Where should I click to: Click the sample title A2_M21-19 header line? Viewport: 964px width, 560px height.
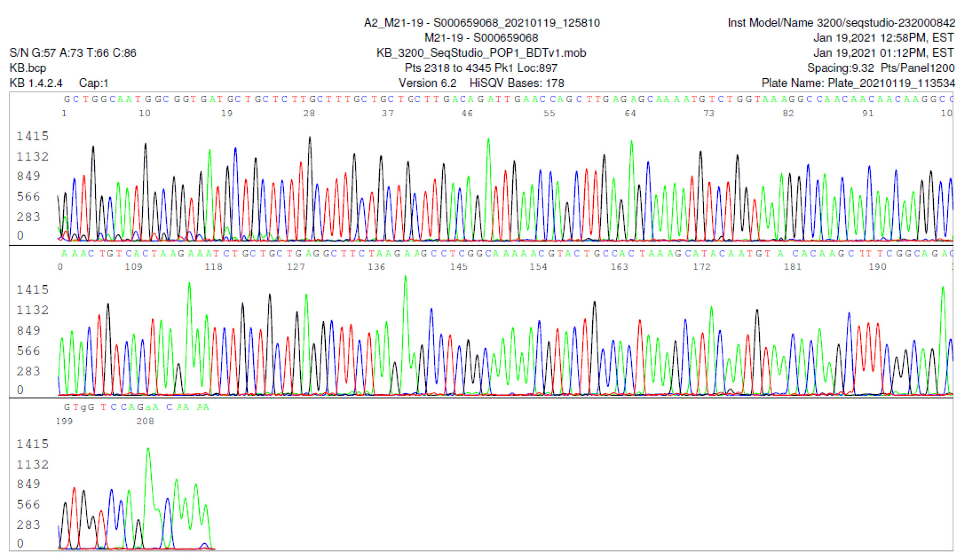(482, 23)
